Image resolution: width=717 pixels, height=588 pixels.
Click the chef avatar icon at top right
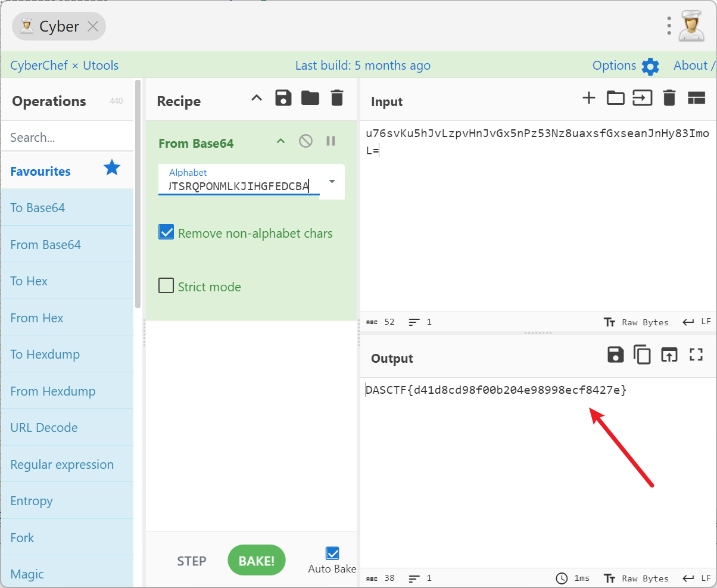(x=691, y=26)
